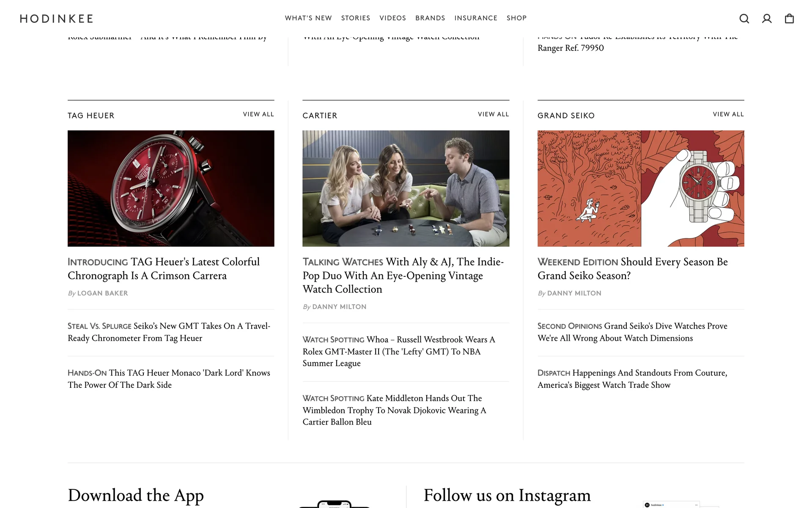Open the What's New menu
Image resolution: width=812 pixels, height=508 pixels.
click(308, 18)
